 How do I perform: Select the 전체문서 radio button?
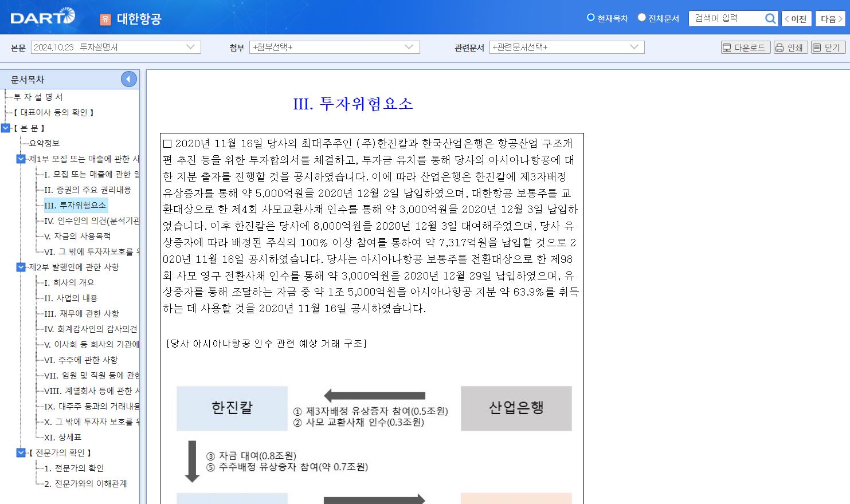(x=641, y=18)
